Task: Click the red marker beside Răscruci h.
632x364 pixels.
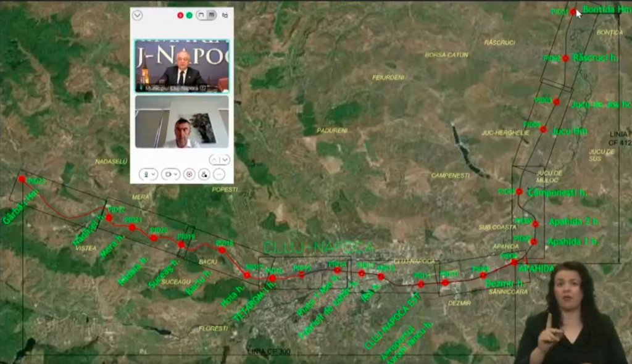Action: coord(565,59)
